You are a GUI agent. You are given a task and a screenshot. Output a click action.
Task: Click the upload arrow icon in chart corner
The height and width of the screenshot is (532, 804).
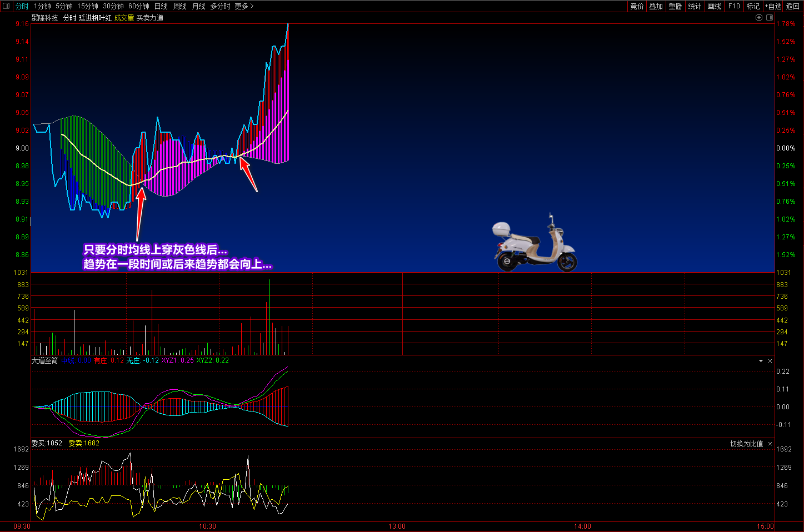(x=759, y=18)
